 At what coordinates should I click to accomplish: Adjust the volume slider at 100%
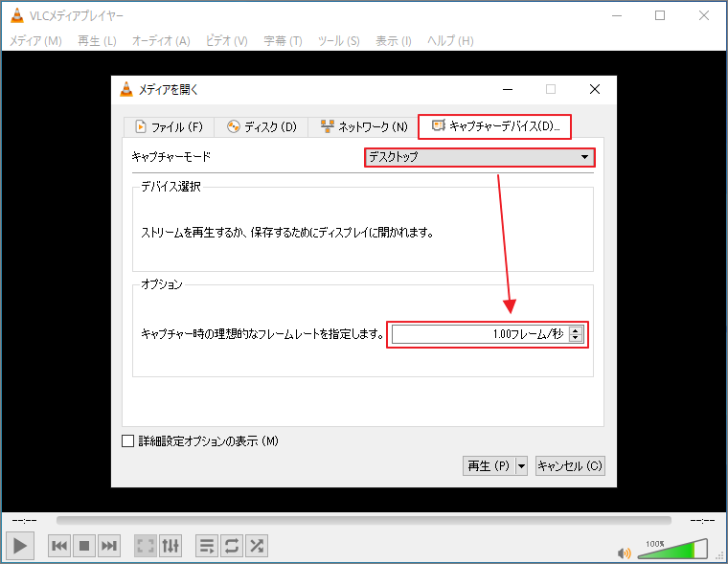672,549
